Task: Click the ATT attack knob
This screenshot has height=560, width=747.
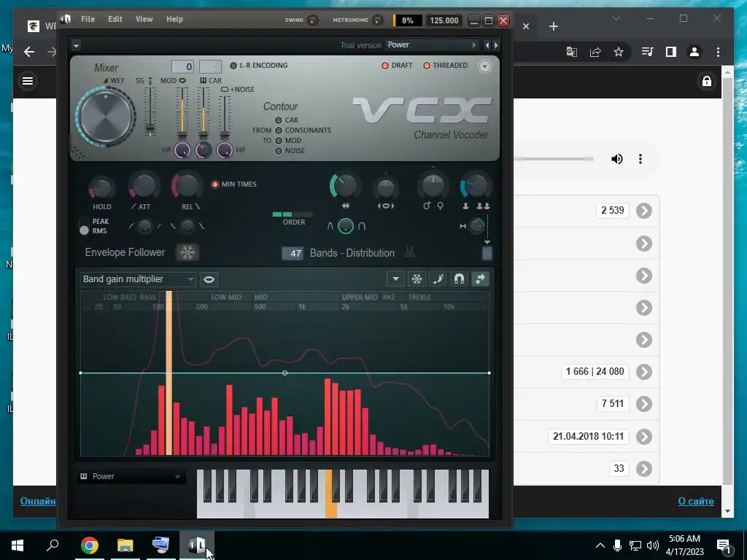Action: click(x=144, y=186)
